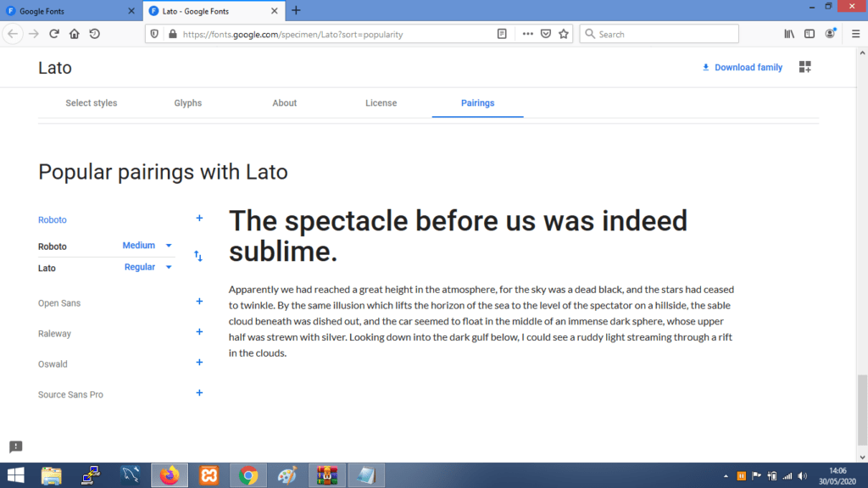Click the feedback icon at bottom left
This screenshot has height=488, width=868.
tap(15, 446)
